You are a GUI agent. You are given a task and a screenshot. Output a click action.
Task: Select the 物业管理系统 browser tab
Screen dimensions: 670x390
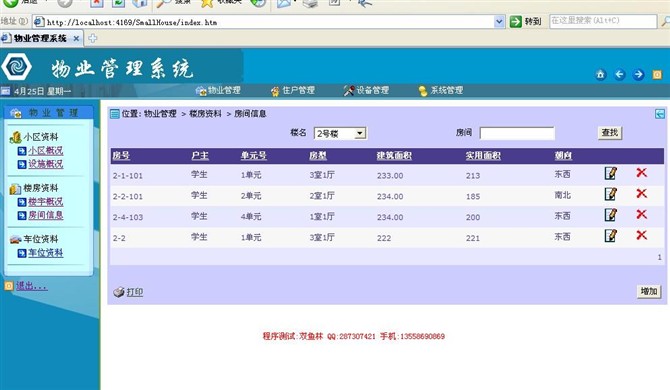[40, 38]
